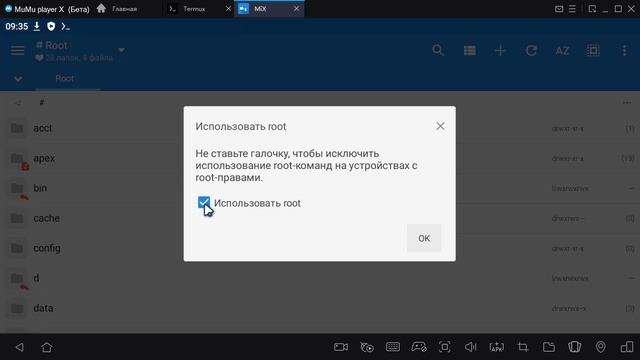640x360 pixels.
Task: Open gamepad settings icon
Action: pyautogui.click(x=419, y=347)
